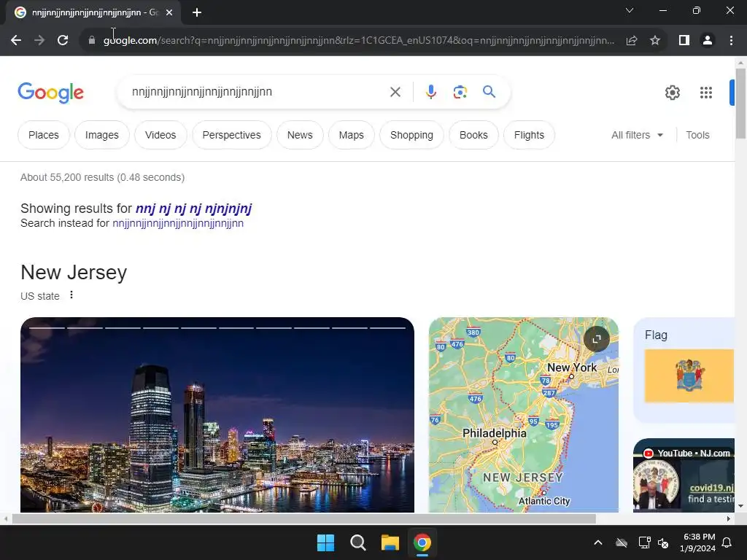Open the Google quick settings gear
747x560 pixels.
pyautogui.click(x=672, y=93)
